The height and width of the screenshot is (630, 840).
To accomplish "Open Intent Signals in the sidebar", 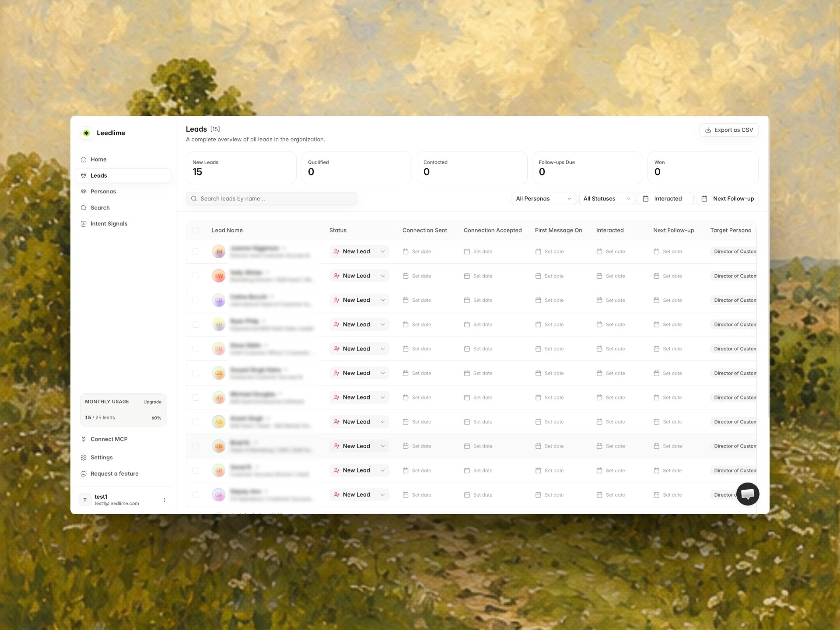I will click(123, 224).
